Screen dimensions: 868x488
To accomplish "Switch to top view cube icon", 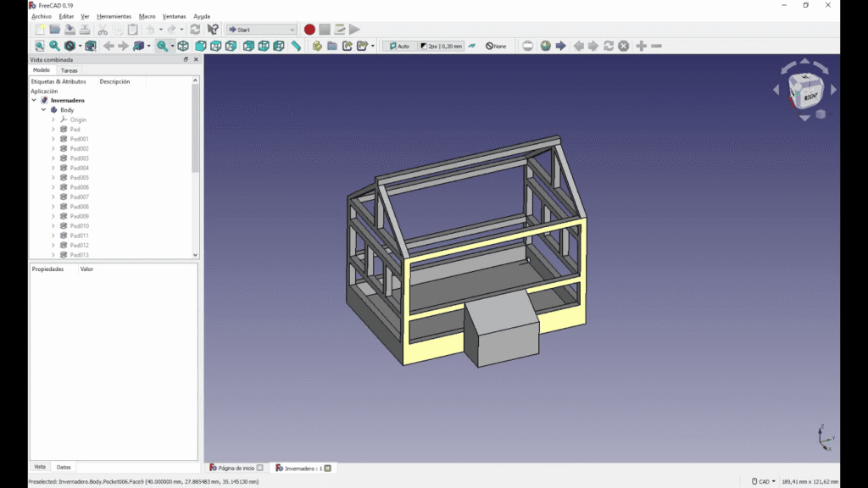I will pos(215,46).
